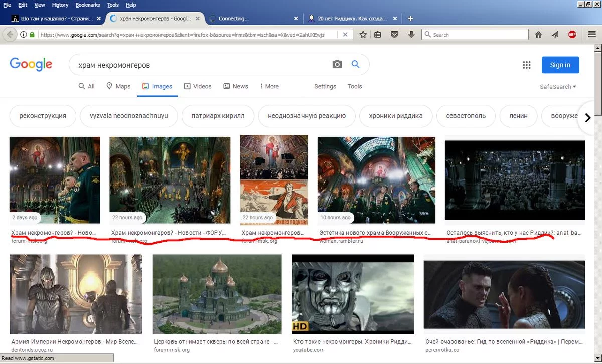Click the Google logo

[x=31, y=64]
